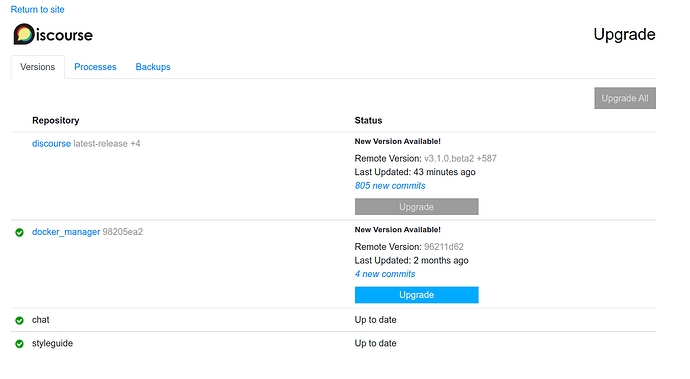The width and height of the screenshot is (690, 379).
Task: Click the styleguide plugin name
Action: coord(52,343)
